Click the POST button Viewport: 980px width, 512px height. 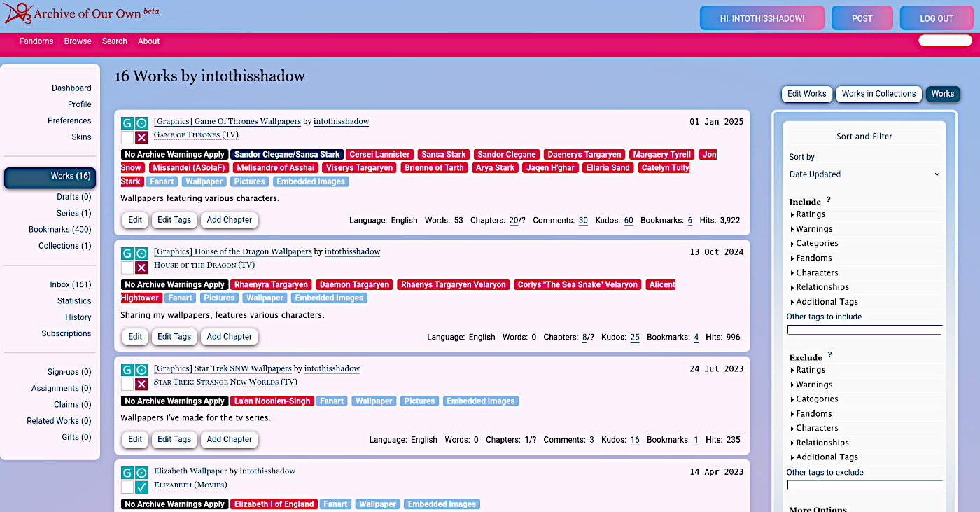pyautogui.click(x=862, y=18)
